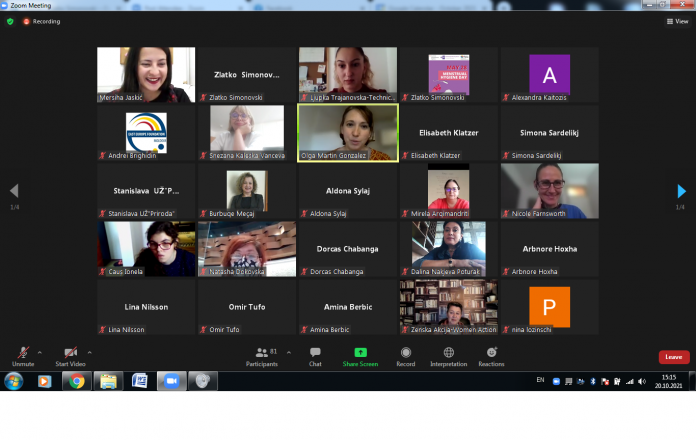This screenshot has height=440, width=696.
Task: Open the Chat panel
Action: 315,356
